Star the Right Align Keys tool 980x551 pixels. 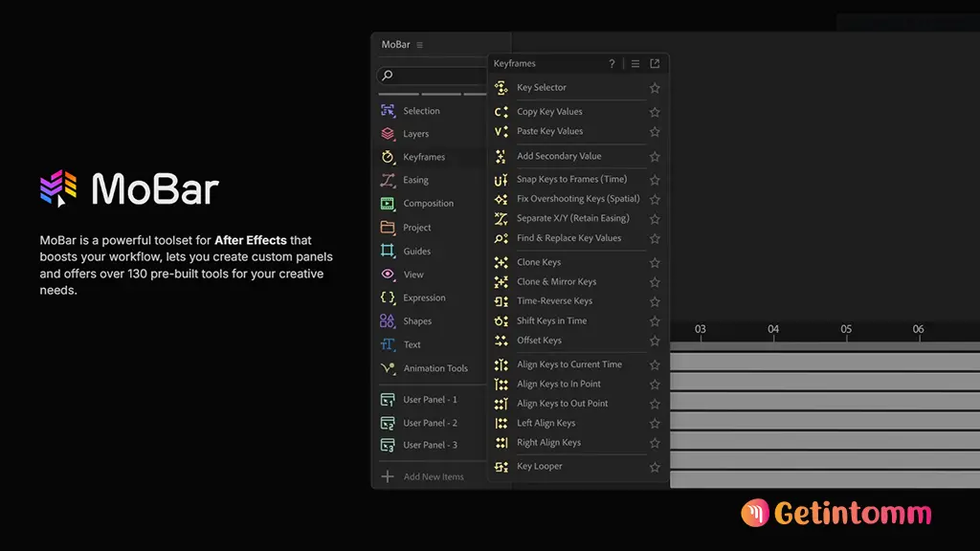(655, 443)
